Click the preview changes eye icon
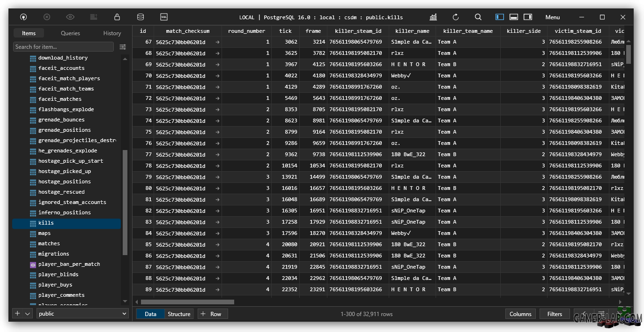This screenshot has height=332, width=644. coord(70,17)
